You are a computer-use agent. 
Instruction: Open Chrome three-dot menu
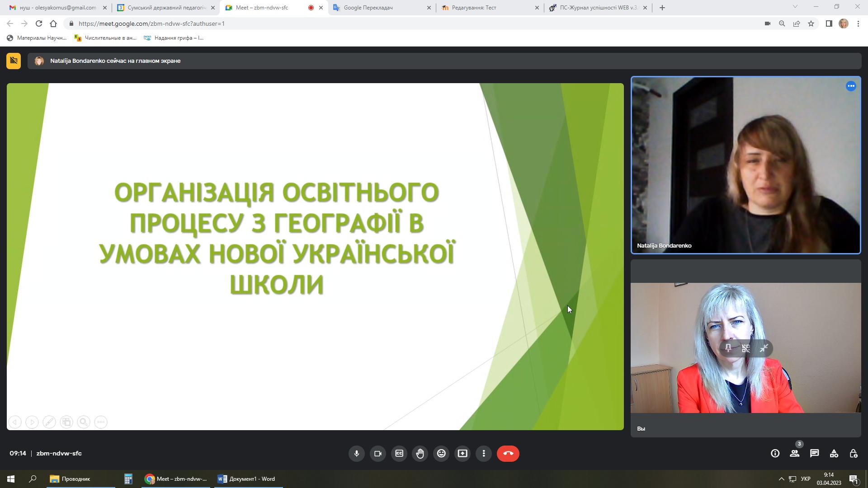point(858,23)
